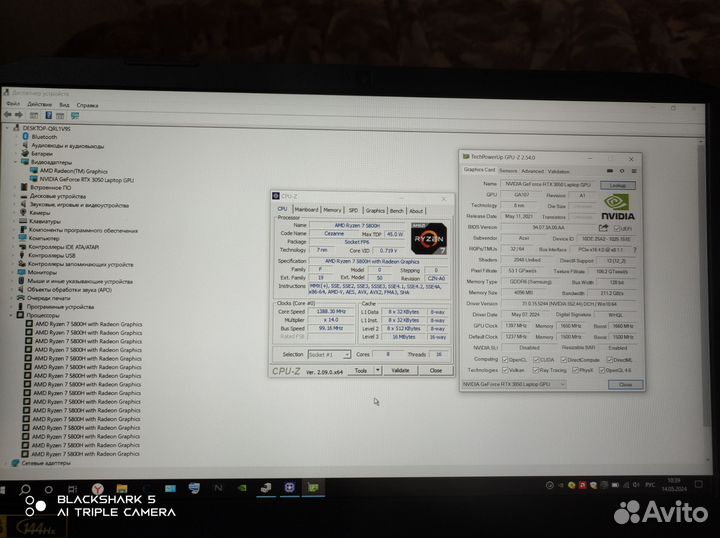Click the Мониторы monitor icon
The height and width of the screenshot is (538, 720).
click(22, 272)
